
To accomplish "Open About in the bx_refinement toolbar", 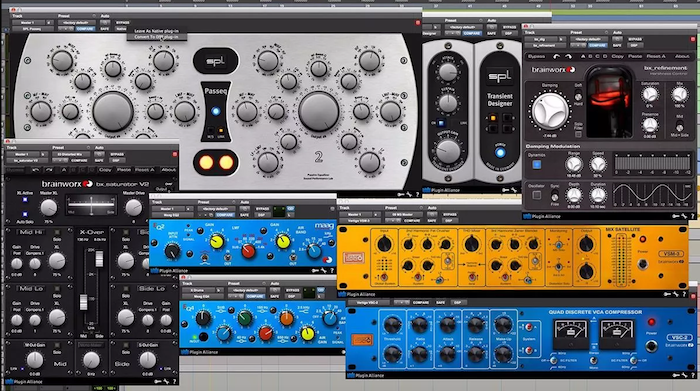I will (x=682, y=57).
